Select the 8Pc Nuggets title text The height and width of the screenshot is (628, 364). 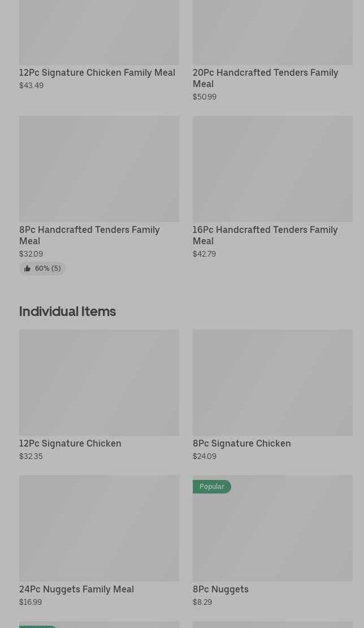pyautogui.click(x=220, y=590)
